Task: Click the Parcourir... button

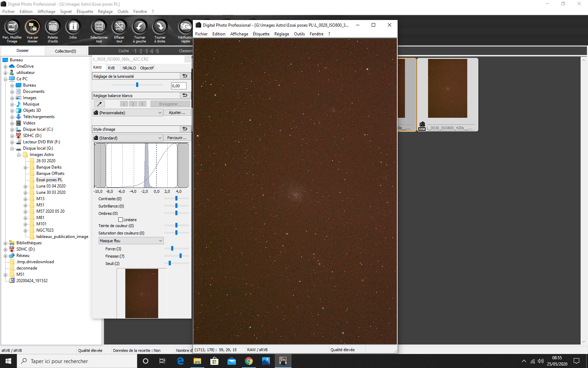Action: click(x=177, y=138)
